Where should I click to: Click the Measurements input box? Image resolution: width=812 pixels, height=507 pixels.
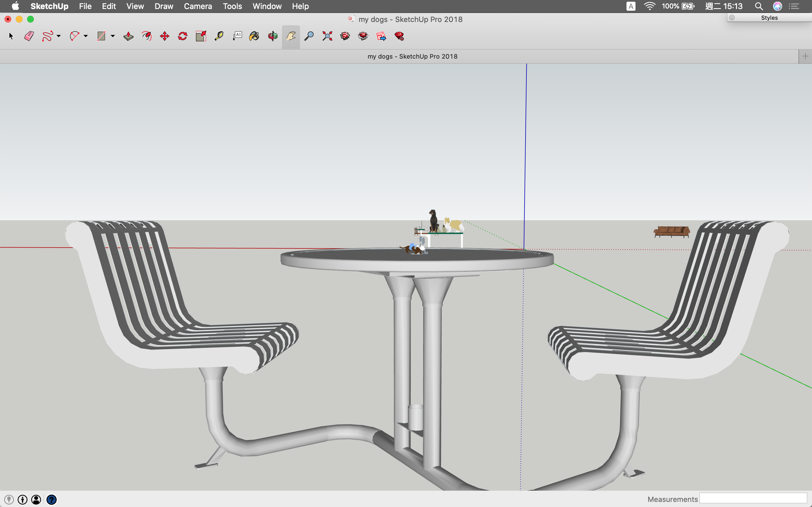click(753, 499)
